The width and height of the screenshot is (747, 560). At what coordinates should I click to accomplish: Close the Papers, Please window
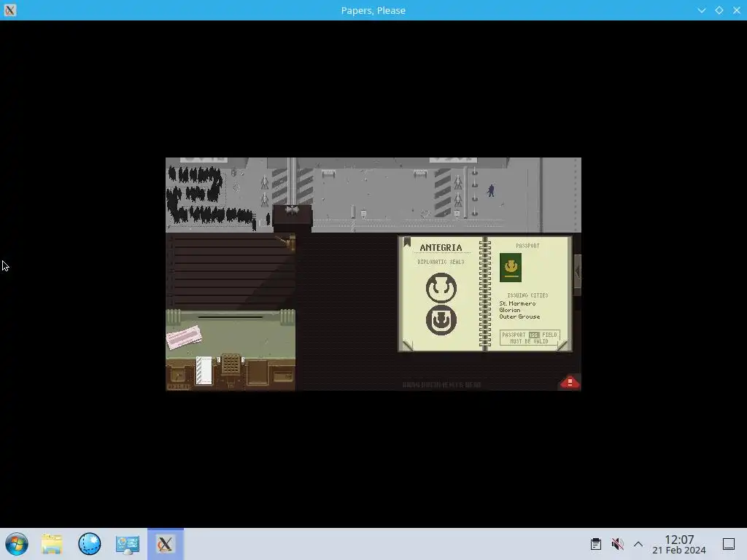coord(737,10)
